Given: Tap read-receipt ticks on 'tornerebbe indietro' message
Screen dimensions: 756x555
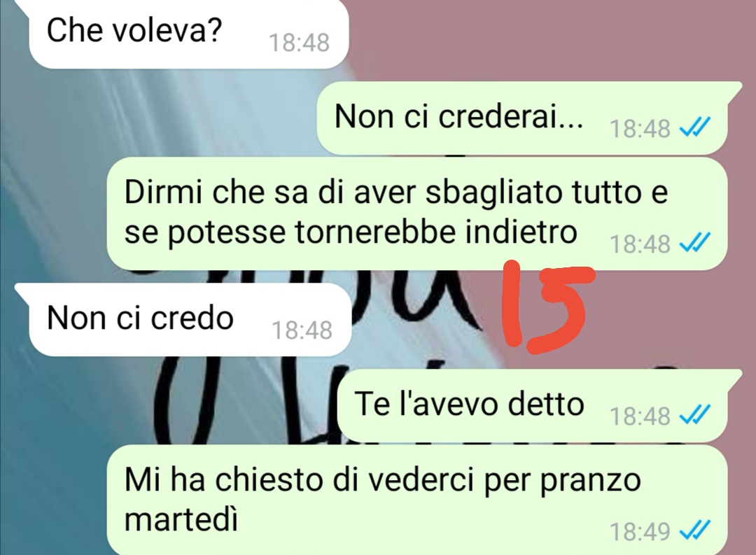Looking at the screenshot, I should point(695,243).
